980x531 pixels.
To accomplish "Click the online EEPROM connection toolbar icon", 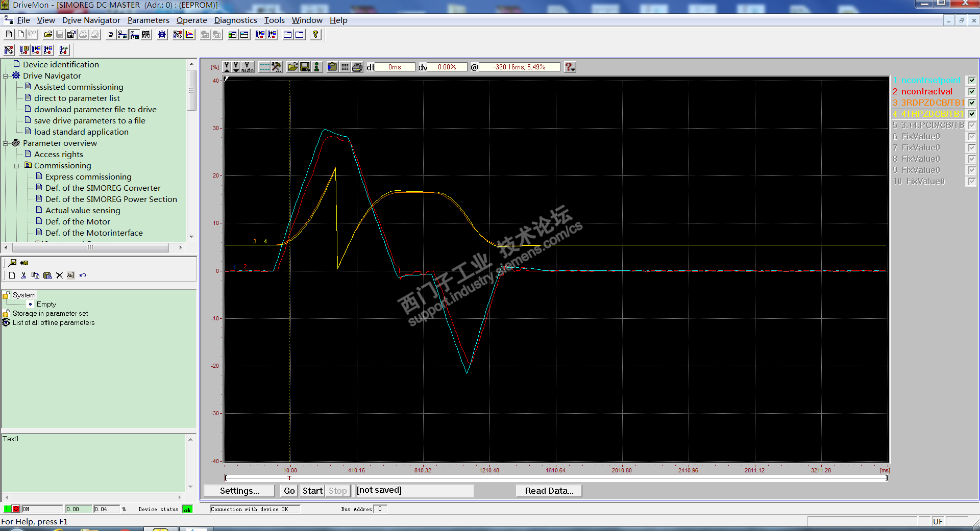I will [134, 35].
